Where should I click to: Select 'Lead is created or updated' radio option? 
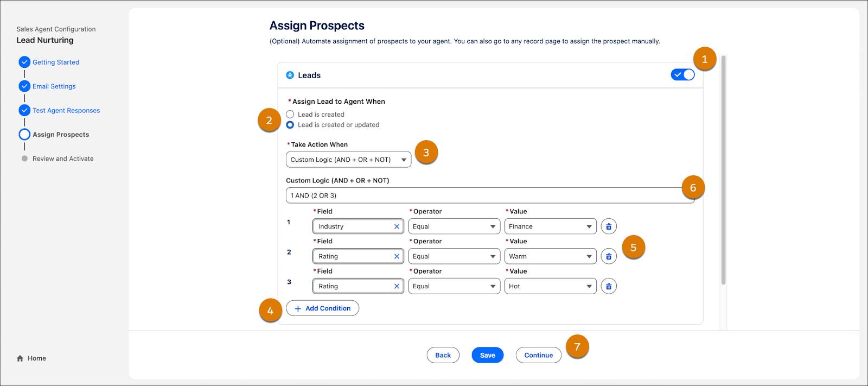(x=290, y=125)
